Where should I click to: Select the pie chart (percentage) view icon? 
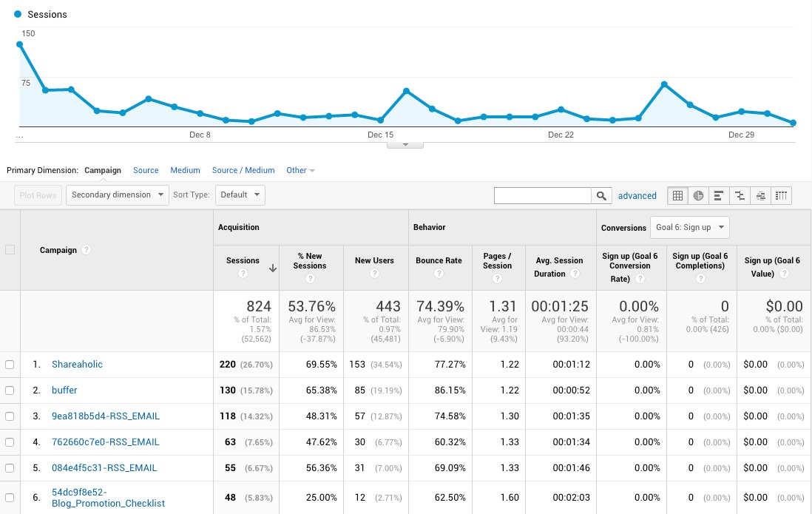pyautogui.click(x=698, y=195)
